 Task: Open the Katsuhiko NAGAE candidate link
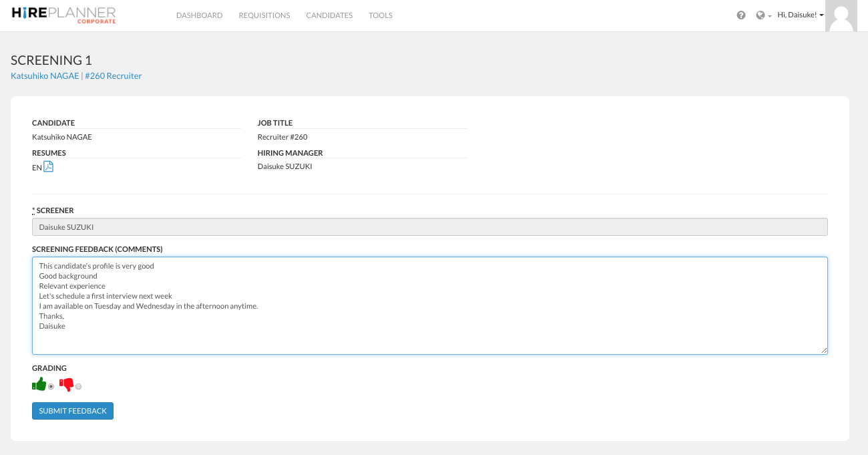tap(45, 76)
